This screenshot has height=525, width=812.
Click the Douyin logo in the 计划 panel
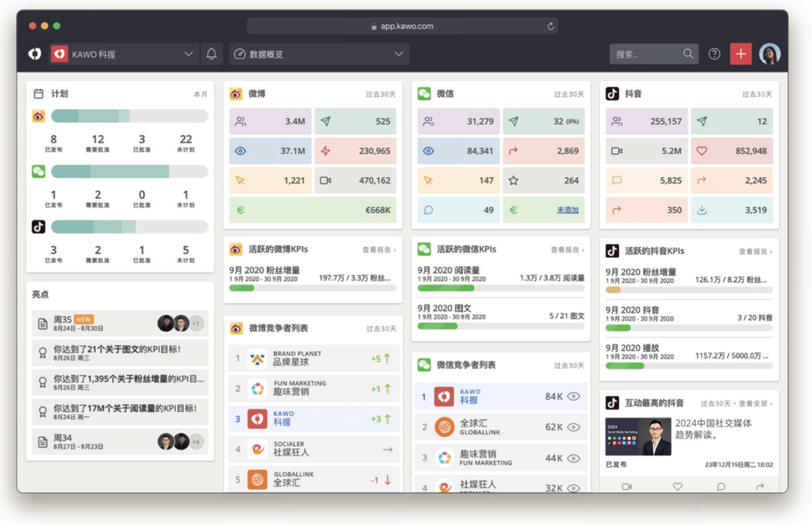pyautogui.click(x=38, y=226)
